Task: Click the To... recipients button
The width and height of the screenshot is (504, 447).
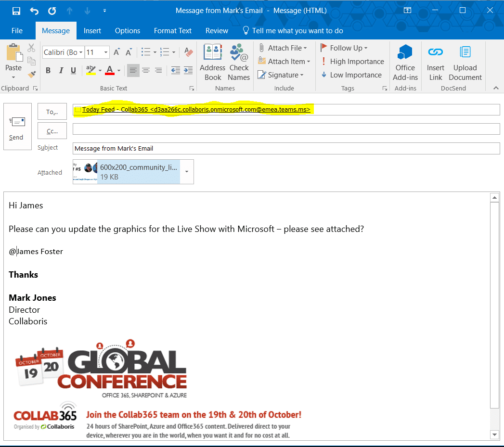Action: [x=52, y=112]
